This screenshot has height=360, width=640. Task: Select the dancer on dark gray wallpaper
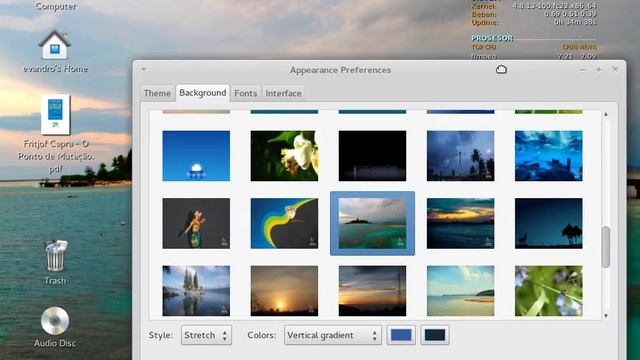point(196,223)
